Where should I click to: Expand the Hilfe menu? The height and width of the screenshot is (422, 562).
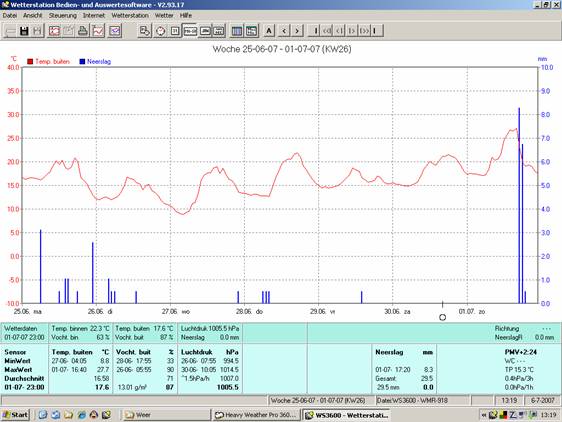[x=186, y=15]
